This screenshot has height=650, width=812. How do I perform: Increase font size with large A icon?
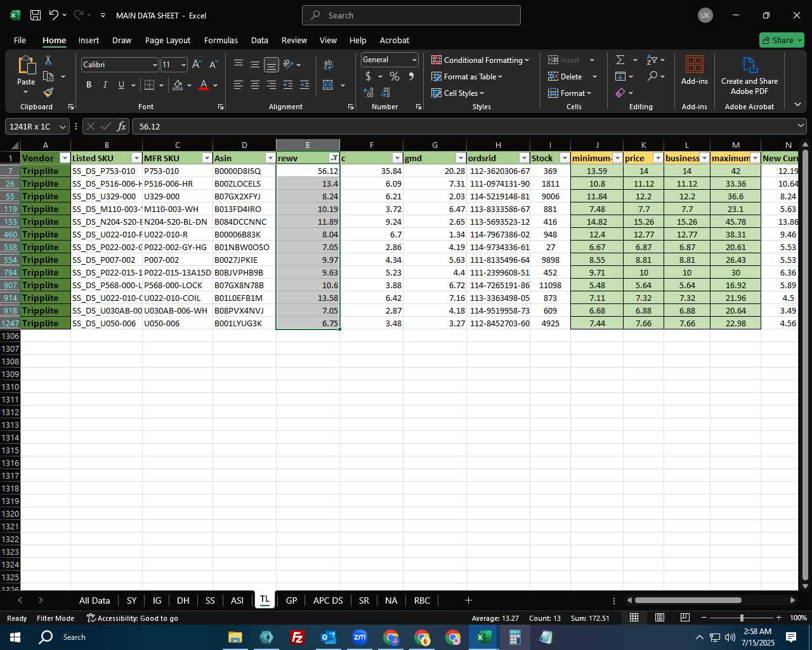197,64
